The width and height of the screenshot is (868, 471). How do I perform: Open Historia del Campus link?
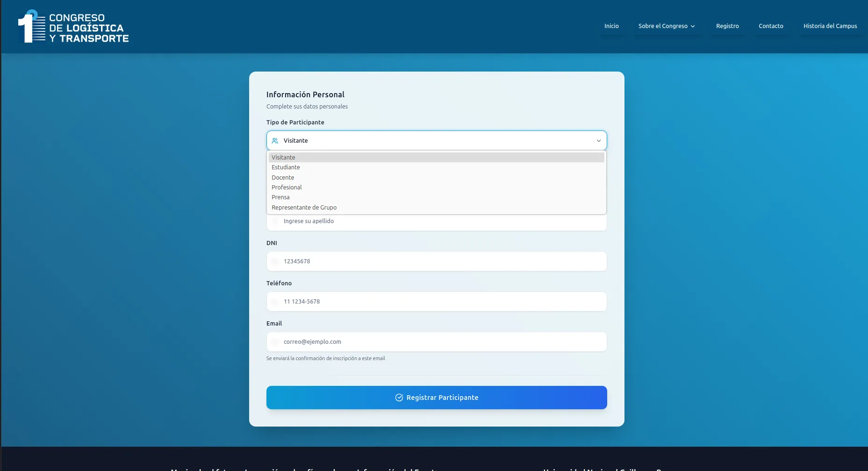pos(830,26)
